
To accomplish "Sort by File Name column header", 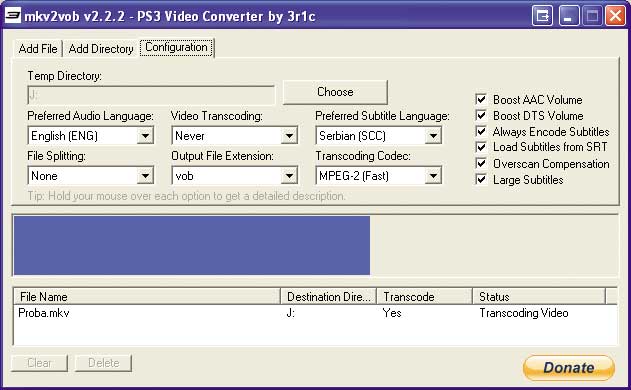I will tap(147, 297).
